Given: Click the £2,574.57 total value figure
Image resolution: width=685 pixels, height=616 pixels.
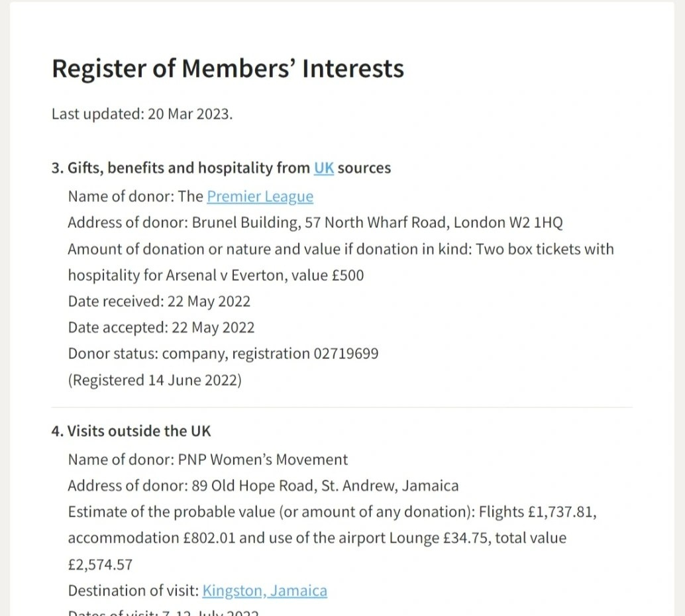Looking at the screenshot, I should click(x=100, y=564).
